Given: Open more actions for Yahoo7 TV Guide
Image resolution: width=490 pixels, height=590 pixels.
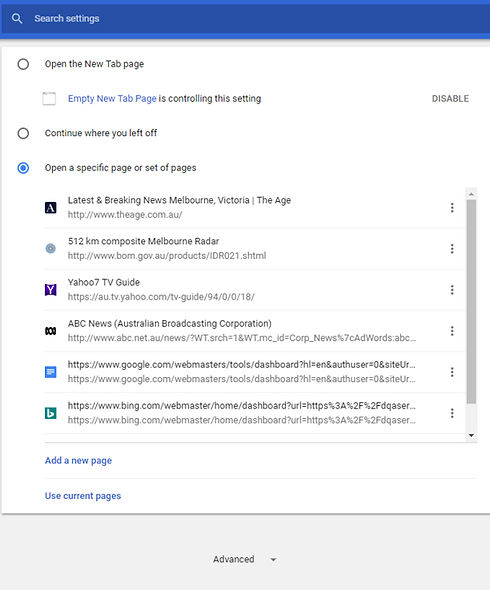Looking at the screenshot, I should coord(452,290).
